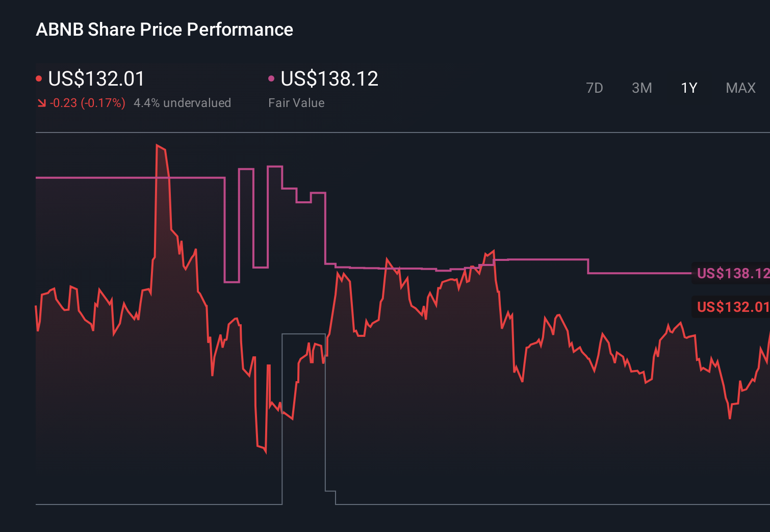
Task: Click the highest peak of red price line
Action: 157,146
